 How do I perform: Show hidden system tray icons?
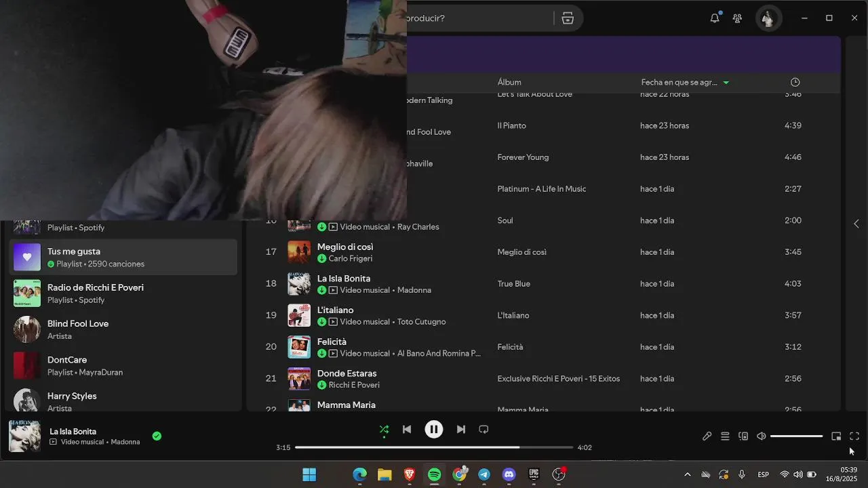(x=688, y=474)
